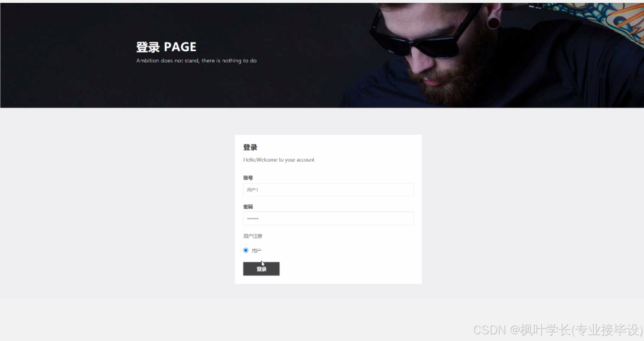644x341 pixels.
Task: Focus the 密码 password input field
Action: click(328, 218)
